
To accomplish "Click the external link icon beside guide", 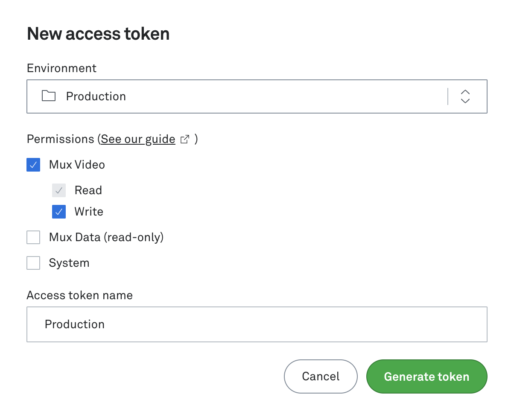I will (185, 140).
